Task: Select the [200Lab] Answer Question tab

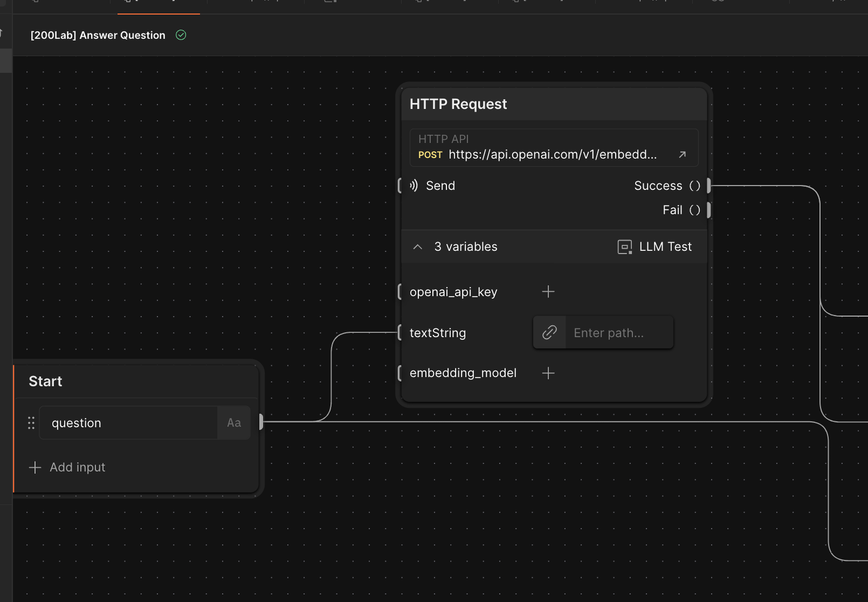Action: [x=98, y=35]
